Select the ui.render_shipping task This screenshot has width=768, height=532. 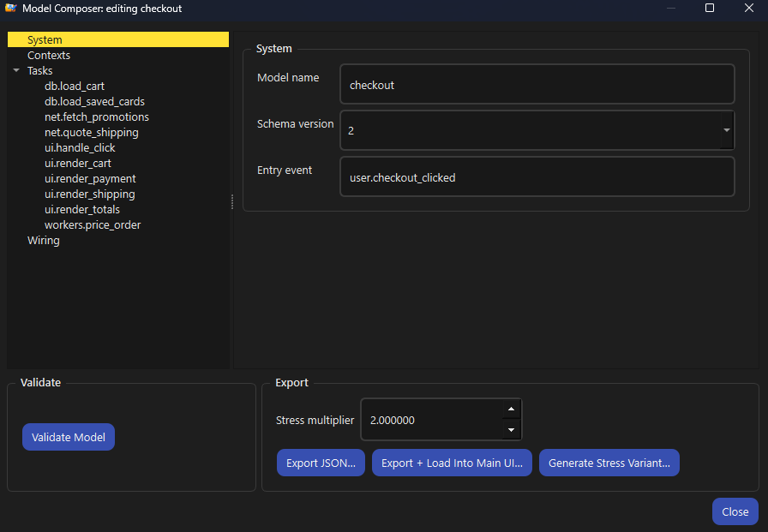tap(90, 194)
